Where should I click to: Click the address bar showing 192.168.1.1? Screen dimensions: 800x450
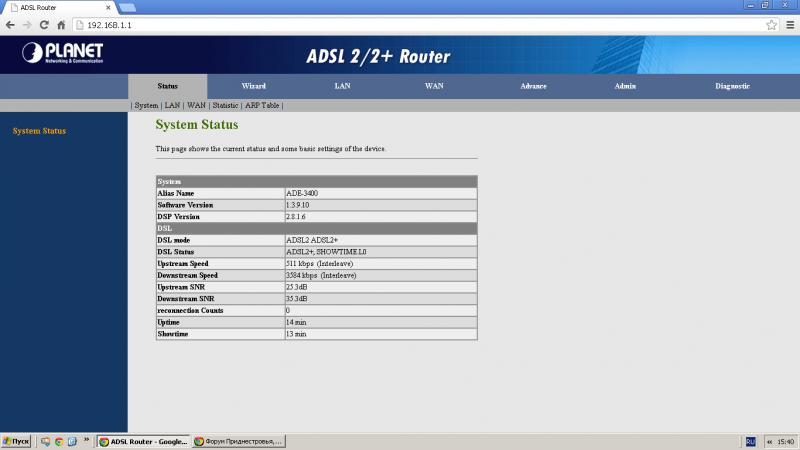point(400,24)
